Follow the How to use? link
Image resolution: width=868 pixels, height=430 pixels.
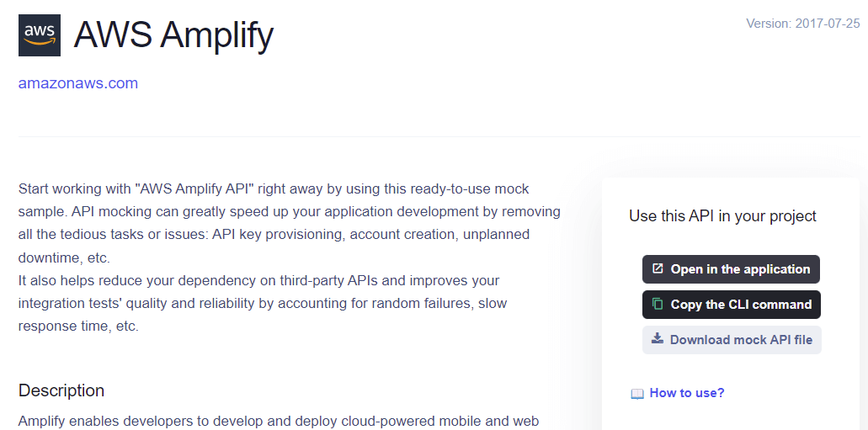pos(687,393)
